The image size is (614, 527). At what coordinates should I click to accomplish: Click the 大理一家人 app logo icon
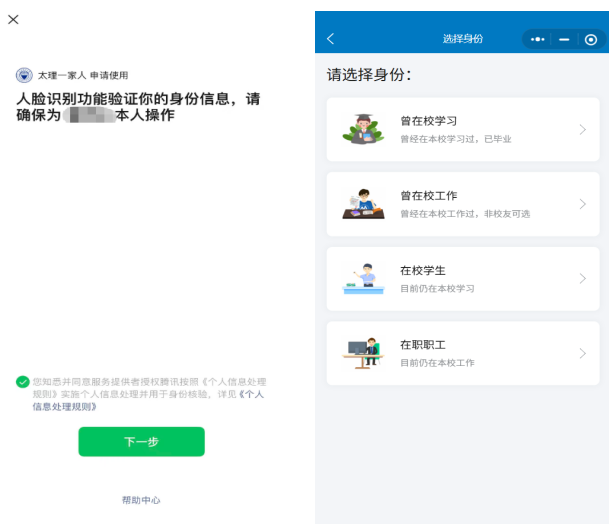tap(24, 75)
